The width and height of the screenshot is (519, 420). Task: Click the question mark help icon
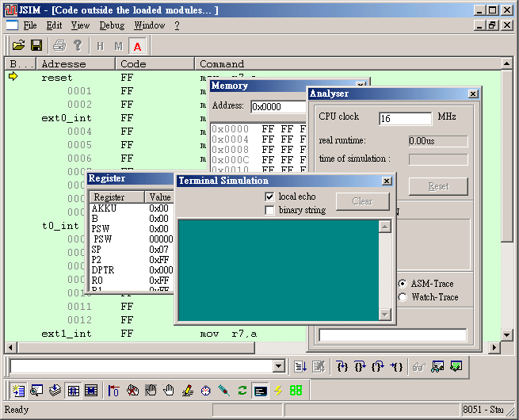pyautogui.click(x=78, y=45)
